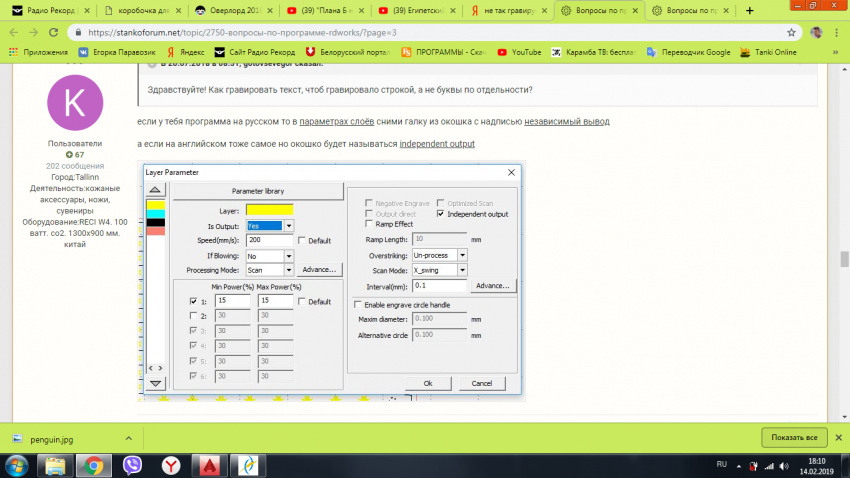Open Viber from the taskbar
The width and height of the screenshot is (850, 478).
131,464
